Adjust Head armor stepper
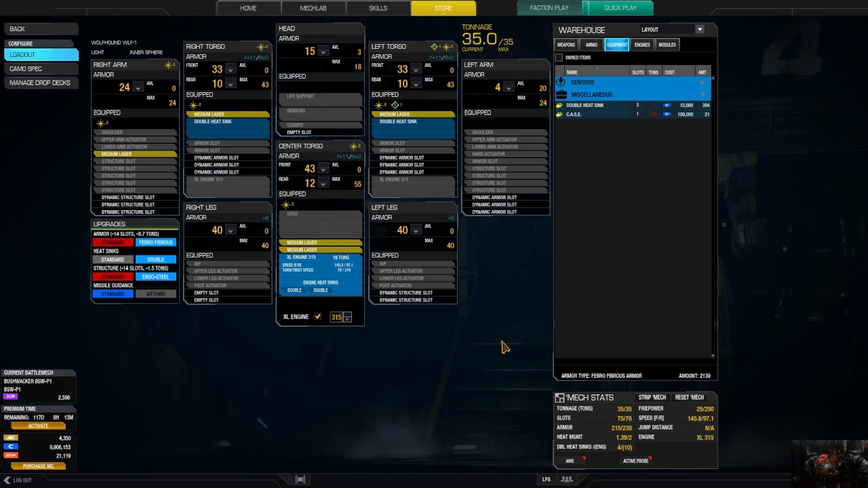Viewport: 868px width, 488px height. point(323,52)
